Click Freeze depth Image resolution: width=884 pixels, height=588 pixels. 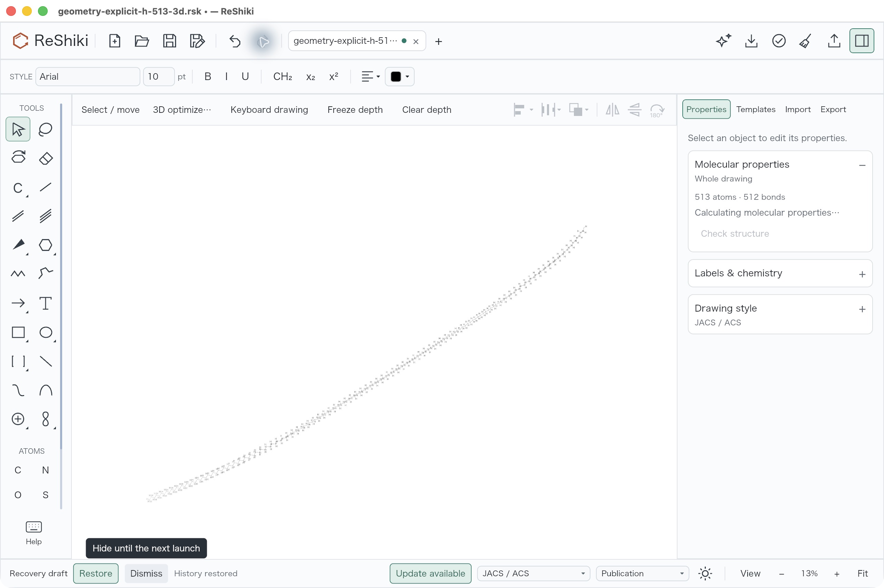coord(355,109)
